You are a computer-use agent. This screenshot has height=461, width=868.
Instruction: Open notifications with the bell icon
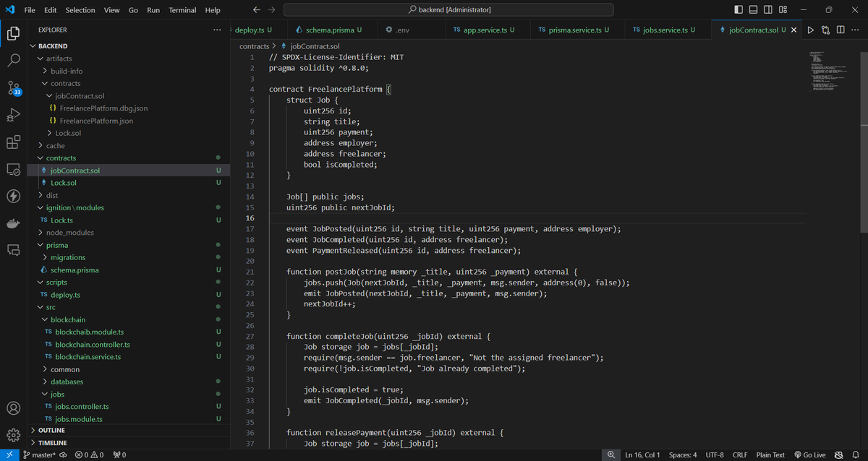[856, 454]
